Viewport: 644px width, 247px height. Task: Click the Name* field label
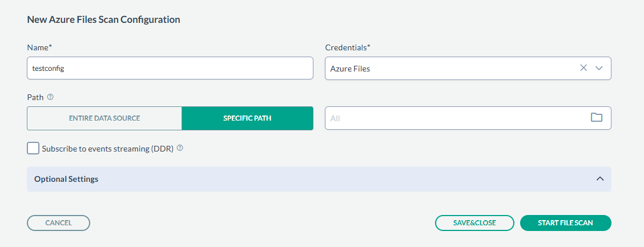pos(39,47)
